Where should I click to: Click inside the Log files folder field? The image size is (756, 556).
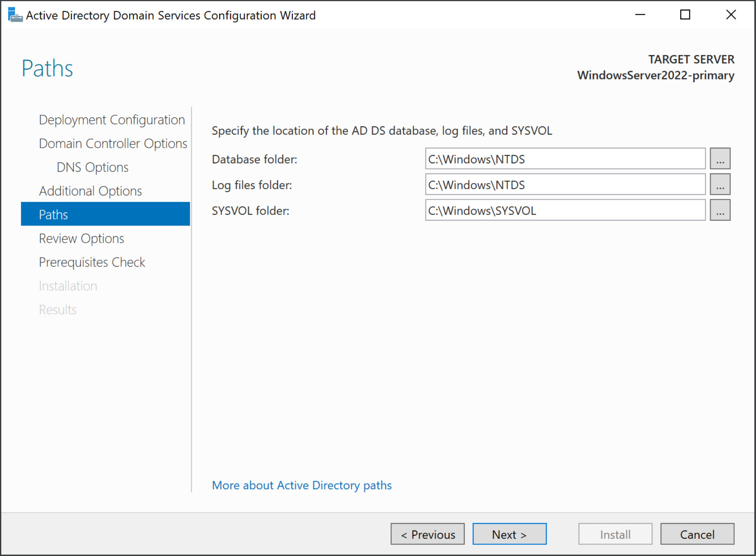[x=565, y=185]
